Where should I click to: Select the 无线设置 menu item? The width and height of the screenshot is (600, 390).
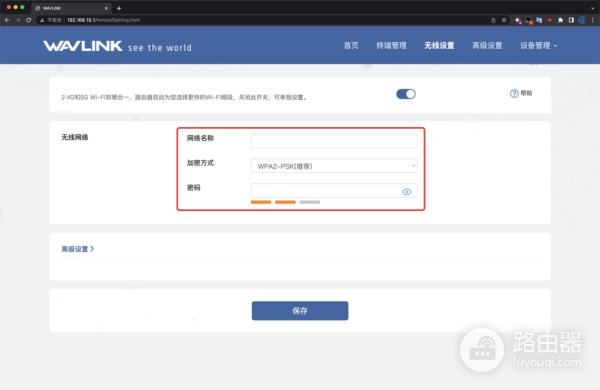coord(439,46)
